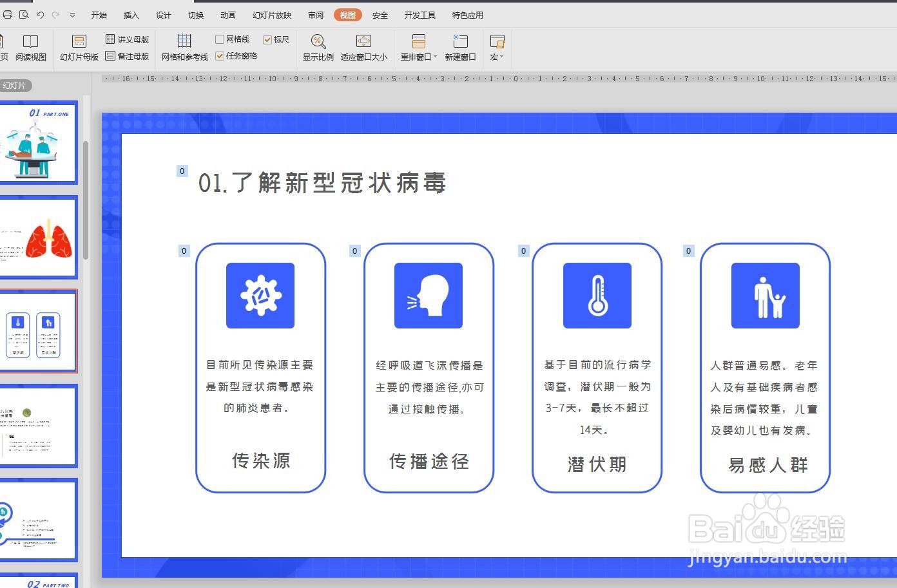Click the 幻灯片 panel label
Viewport: 897px width, 588px height.
click(x=15, y=85)
